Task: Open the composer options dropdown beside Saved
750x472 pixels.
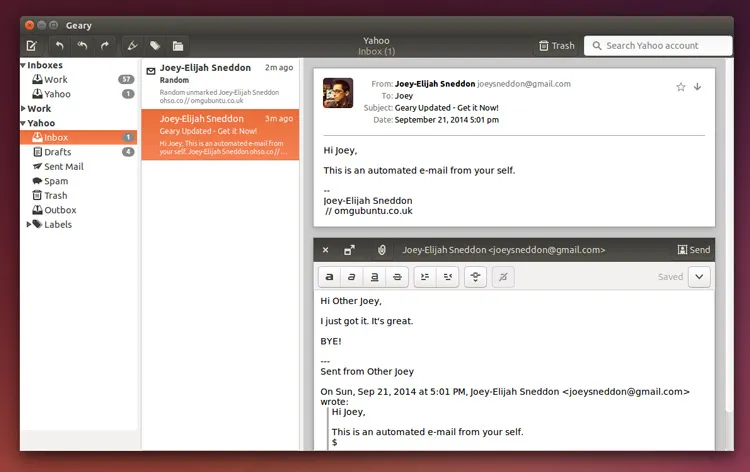Action: click(699, 277)
